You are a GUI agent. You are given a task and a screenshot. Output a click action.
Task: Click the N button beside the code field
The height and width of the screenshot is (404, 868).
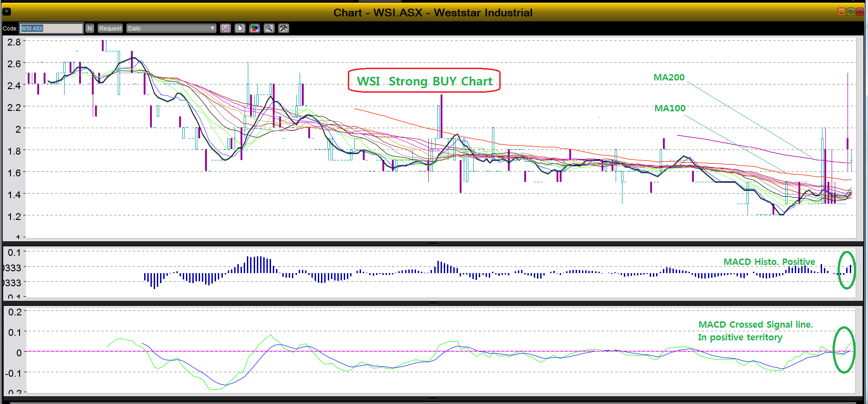90,28
